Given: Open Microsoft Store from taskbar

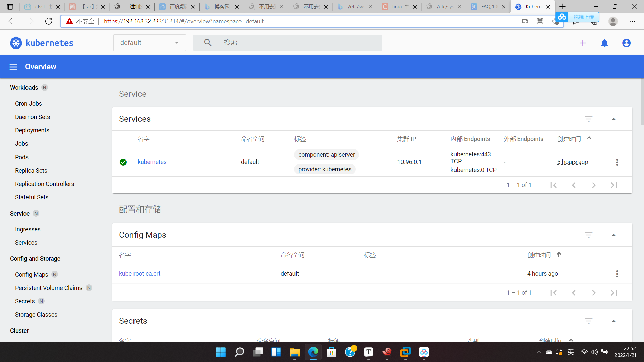Looking at the screenshot, I should (331, 352).
